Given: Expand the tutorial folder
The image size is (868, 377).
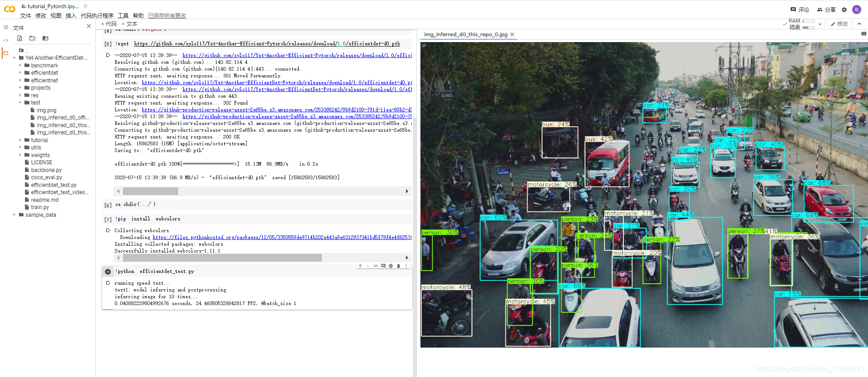Looking at the screenshot, I should [20, 140].
